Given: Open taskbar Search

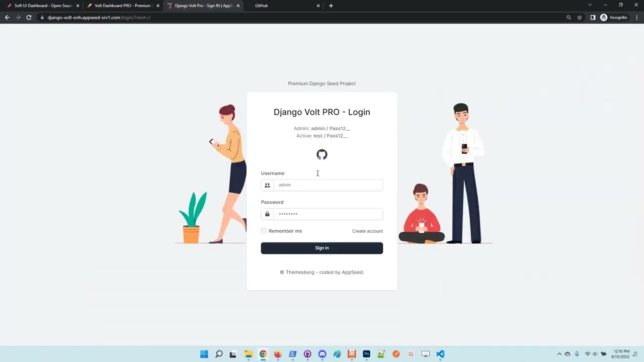Looking at the screenshot, I should pos(219,354).
